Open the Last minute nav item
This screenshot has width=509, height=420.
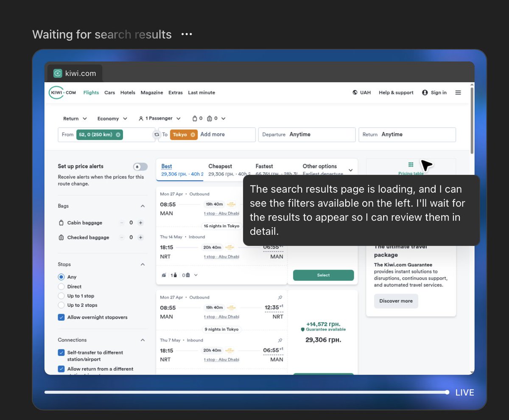pyautogui.click(x=201, y=92)
